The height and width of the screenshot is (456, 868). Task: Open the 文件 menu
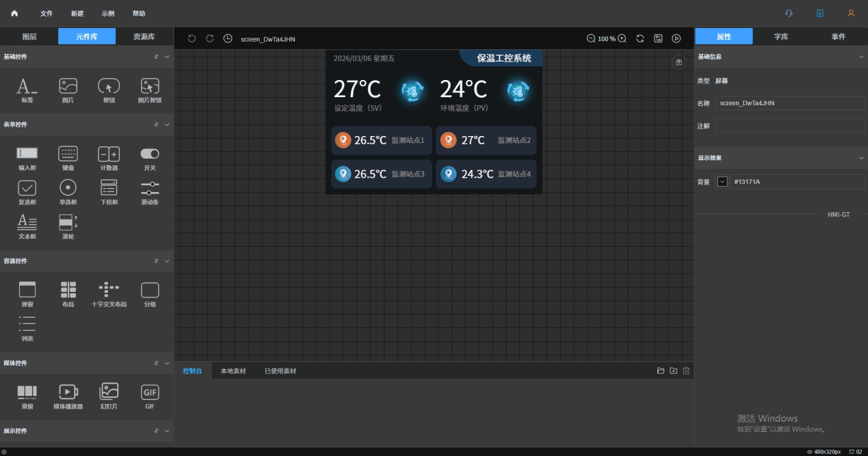(x=47, y=14)
